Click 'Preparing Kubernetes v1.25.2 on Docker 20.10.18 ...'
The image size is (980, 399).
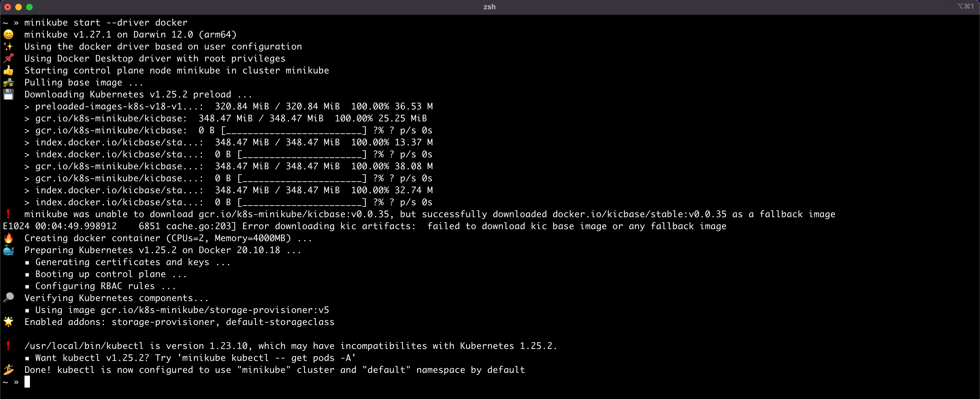[x=163, y=250]
